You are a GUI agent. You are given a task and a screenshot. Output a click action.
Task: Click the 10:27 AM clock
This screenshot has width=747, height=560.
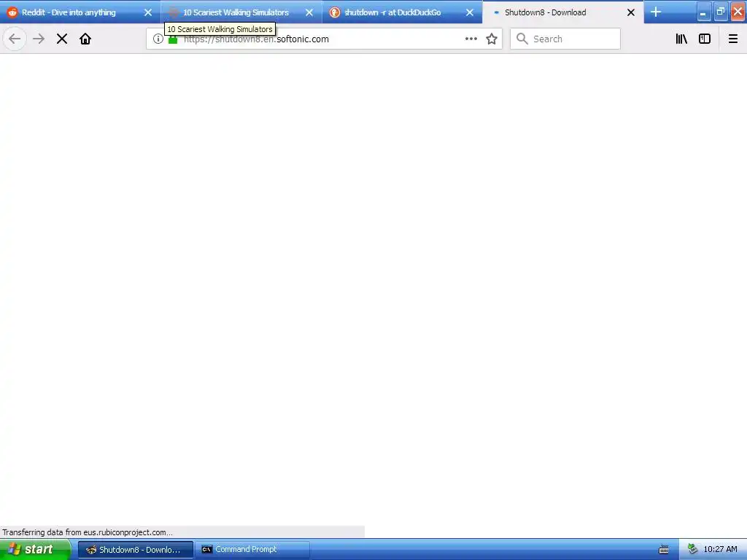pos(720,550)
